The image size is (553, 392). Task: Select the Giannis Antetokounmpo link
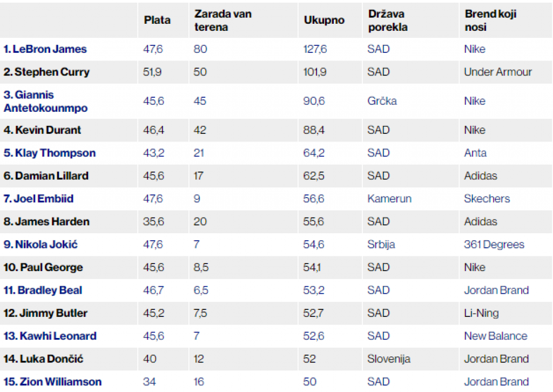tap(45, 102)
